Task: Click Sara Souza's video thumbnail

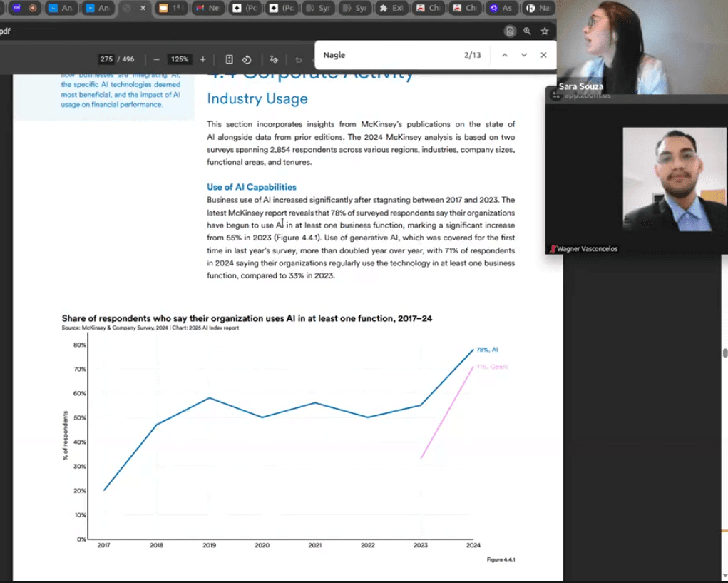Action: pyautogui.click(x=642, y=47)
